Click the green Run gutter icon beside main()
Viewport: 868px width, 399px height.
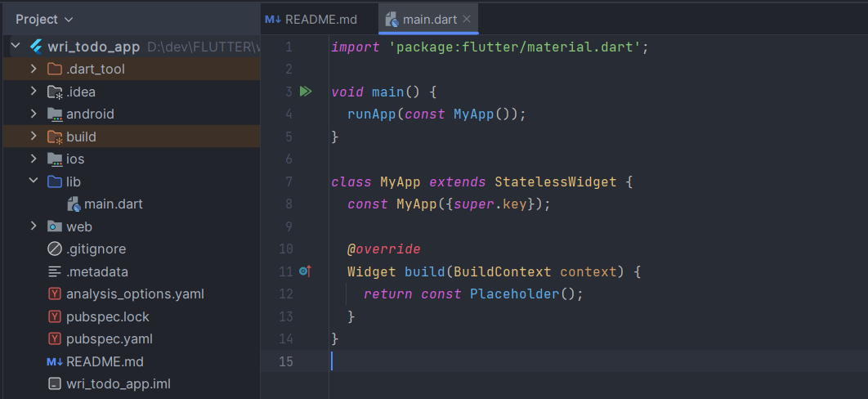(306, 92)
